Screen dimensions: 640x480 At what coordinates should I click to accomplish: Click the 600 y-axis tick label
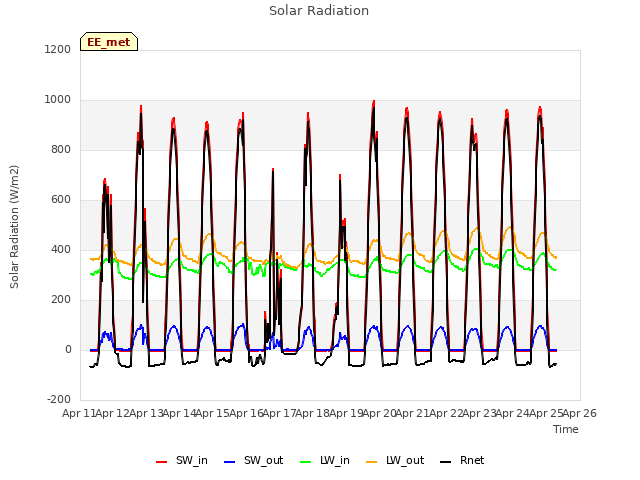click(61, 200)
